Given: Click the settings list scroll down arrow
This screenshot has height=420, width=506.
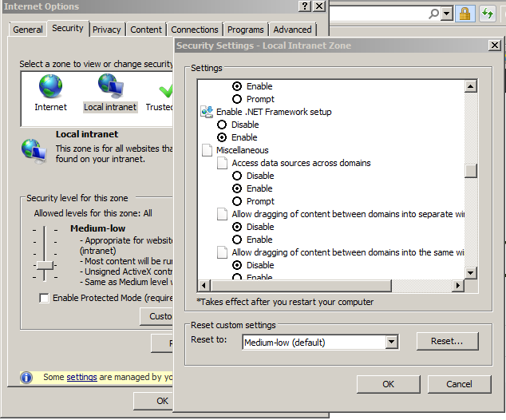Looking at the screenshot, I should click(471, 273).
